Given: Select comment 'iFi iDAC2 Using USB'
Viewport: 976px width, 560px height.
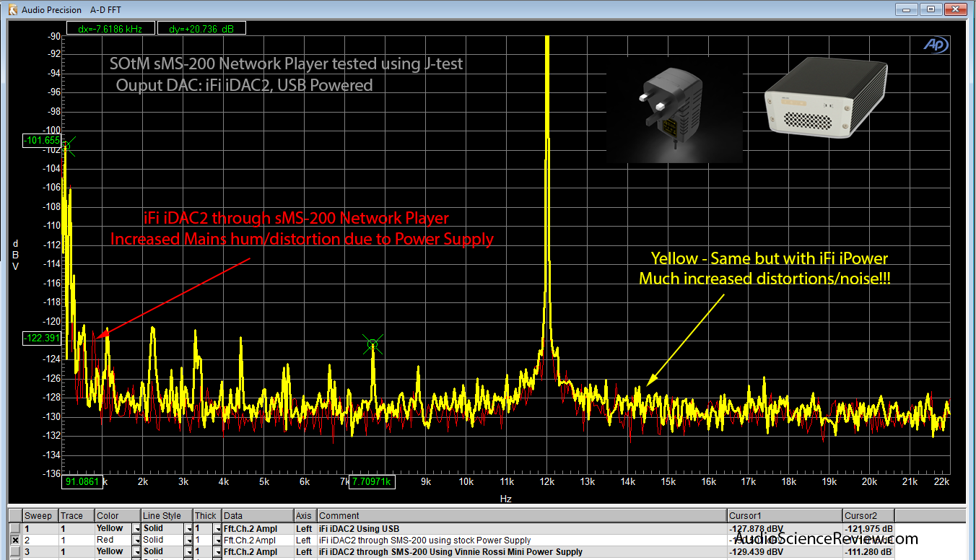Looking at the screenshot, I should [359, 528].
